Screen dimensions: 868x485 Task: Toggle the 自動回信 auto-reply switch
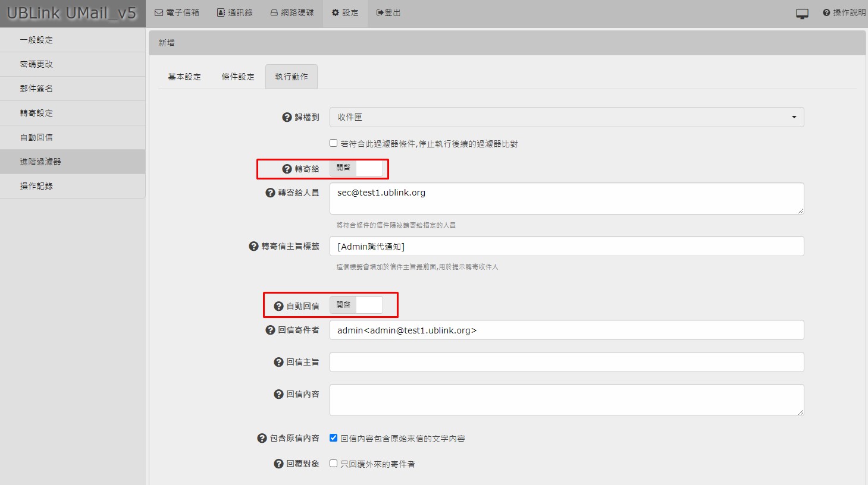pyautogui.click(x=356, y=306)
